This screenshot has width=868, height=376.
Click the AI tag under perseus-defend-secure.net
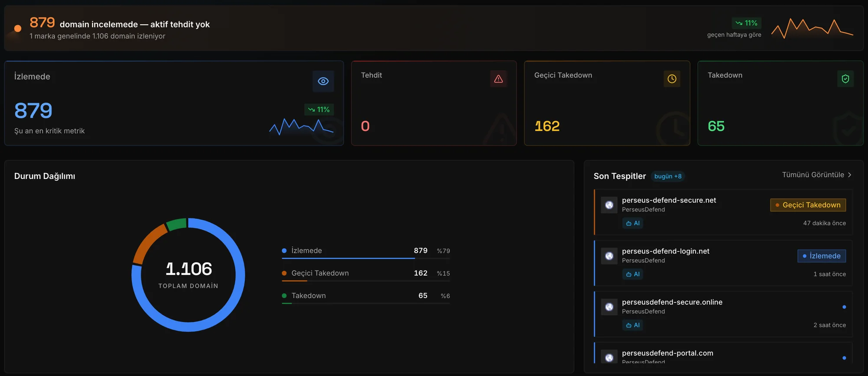(633, 223)
